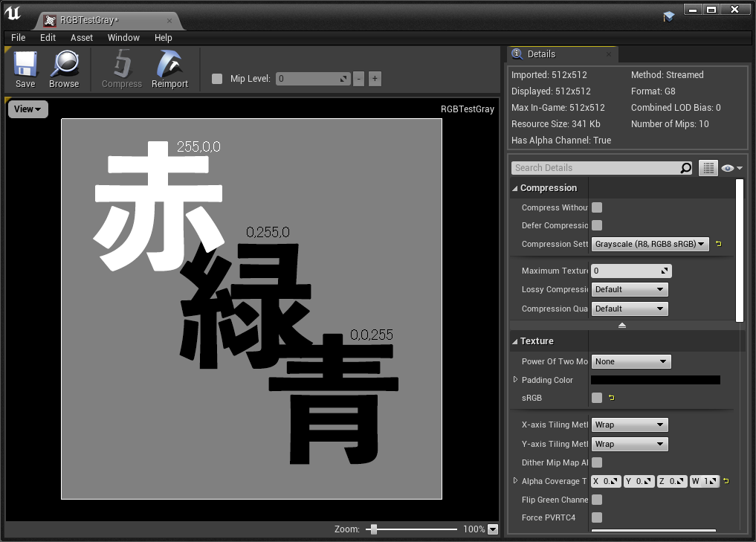Toggle Defer Compression checkbox
This screenshot has width=756, height=542.
597,225
